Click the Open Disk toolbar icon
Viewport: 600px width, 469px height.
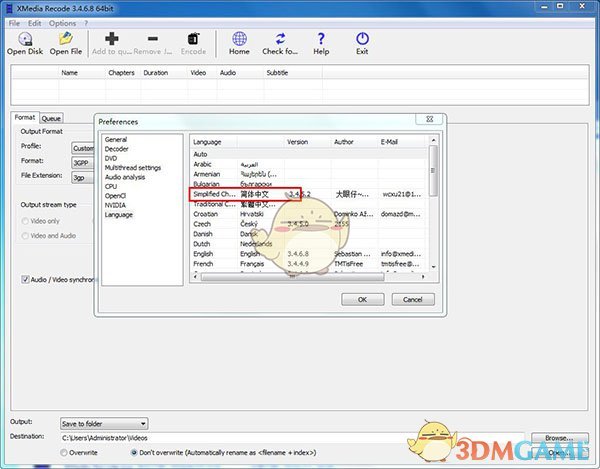pyautogui.click(x=25, y=39)
